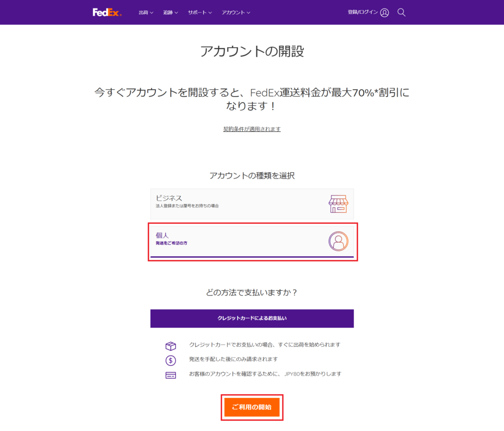504x431 pixels.
Task: Open the search magnifier icon
Action: [401, 12]
